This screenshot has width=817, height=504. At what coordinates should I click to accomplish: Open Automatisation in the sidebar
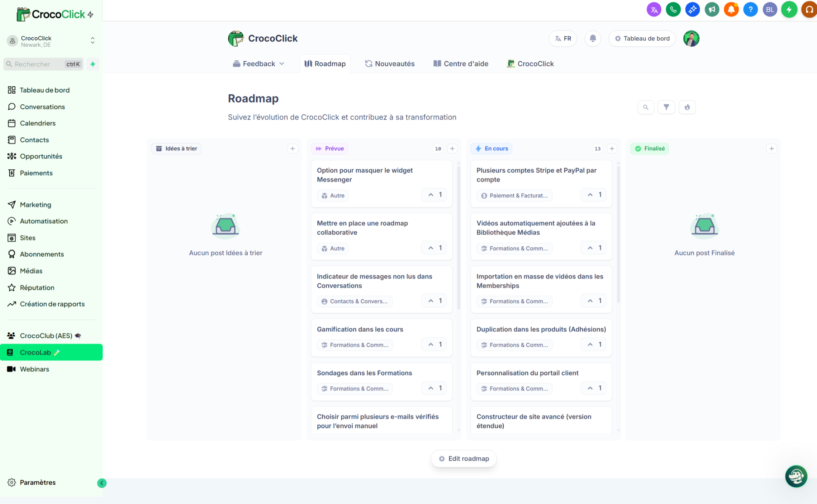pos(44,222)
